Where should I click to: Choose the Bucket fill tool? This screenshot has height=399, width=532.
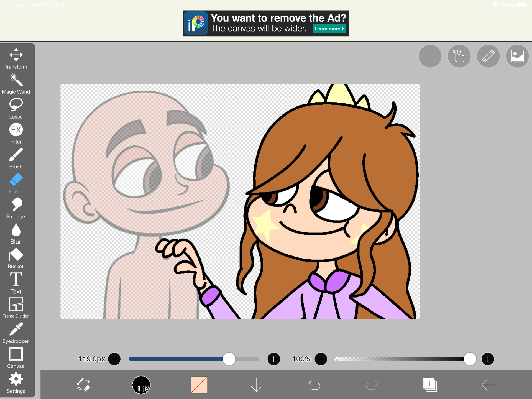16,258
